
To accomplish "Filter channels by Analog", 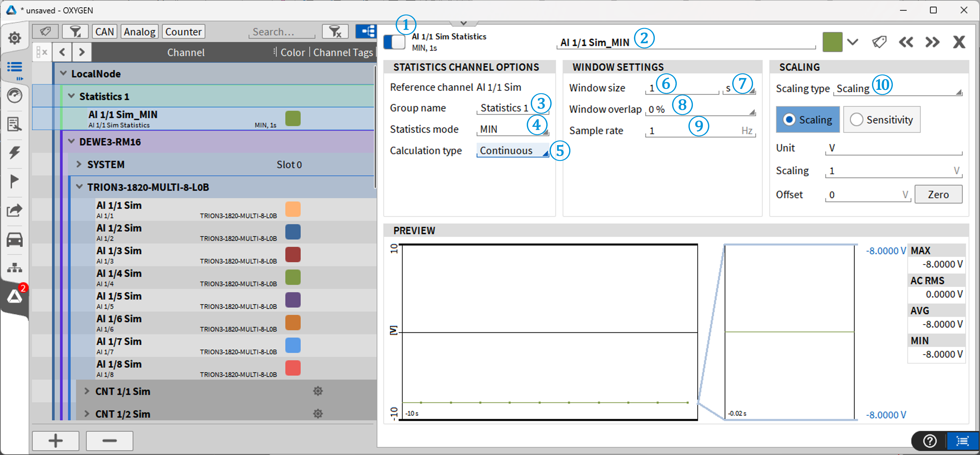I will (139, 32).
